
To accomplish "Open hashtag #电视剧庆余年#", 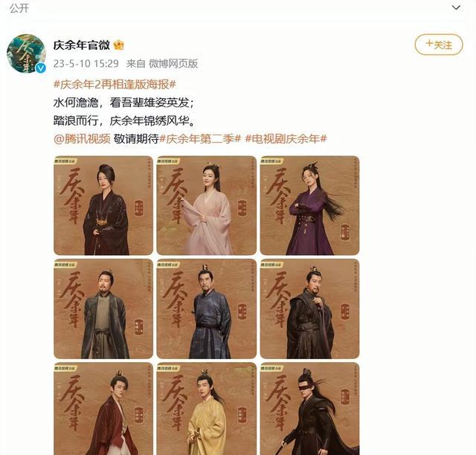I will 286,139.
